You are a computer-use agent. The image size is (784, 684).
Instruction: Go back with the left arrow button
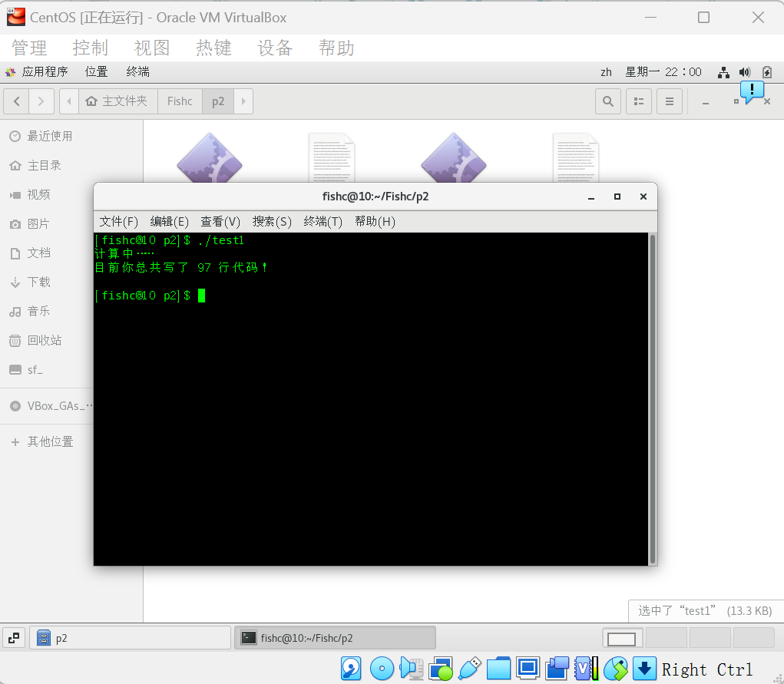coord(16,101)
